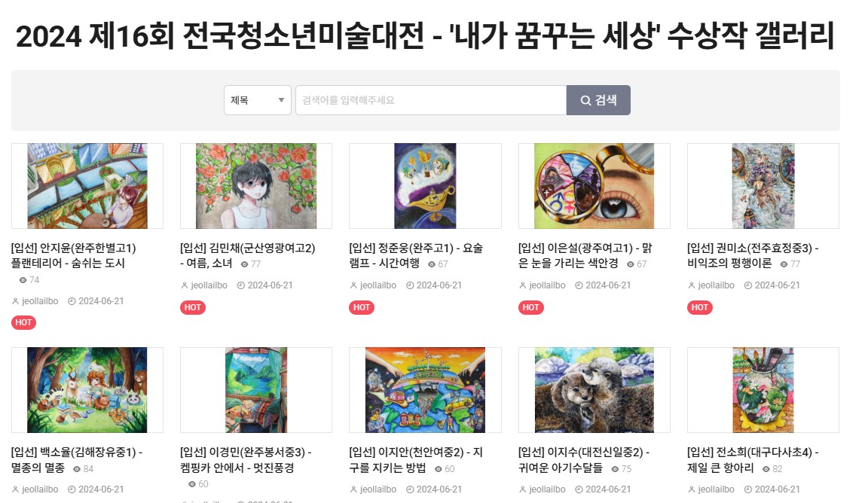Viewport: 868px width, 503px height.
Task: Open the otter painting thumbnail
Action: tap(594, 390)
